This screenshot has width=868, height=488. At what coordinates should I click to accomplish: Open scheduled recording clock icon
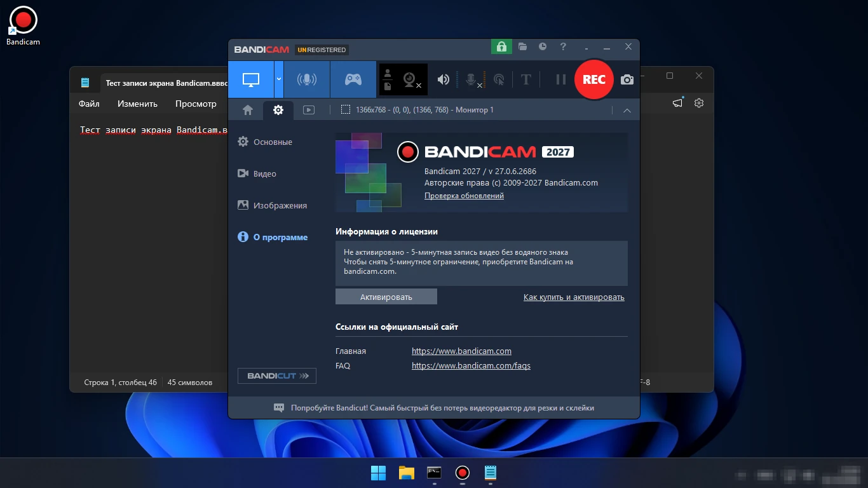pyautogui.click(x=543, y=47)
